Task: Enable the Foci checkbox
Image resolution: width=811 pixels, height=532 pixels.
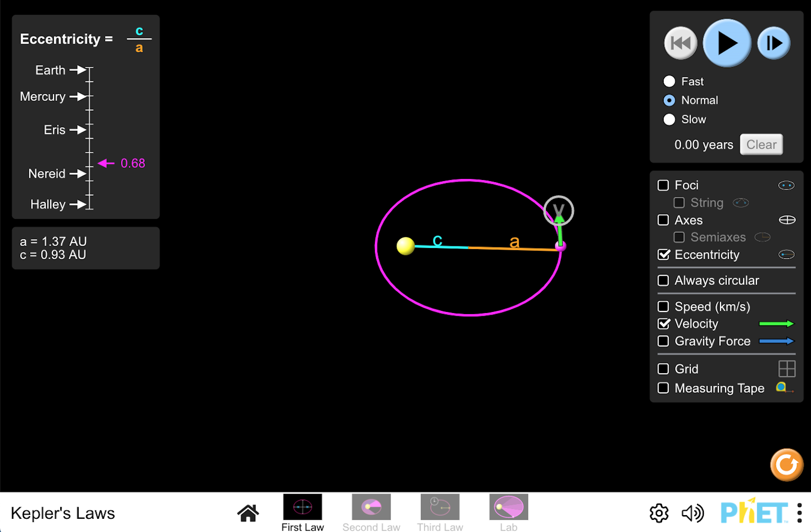Action: [663, 185]
